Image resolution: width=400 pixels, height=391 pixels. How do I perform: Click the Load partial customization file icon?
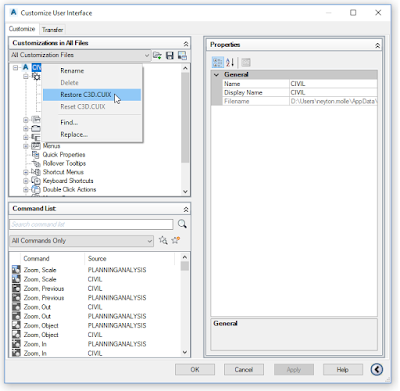pos(157,55)
